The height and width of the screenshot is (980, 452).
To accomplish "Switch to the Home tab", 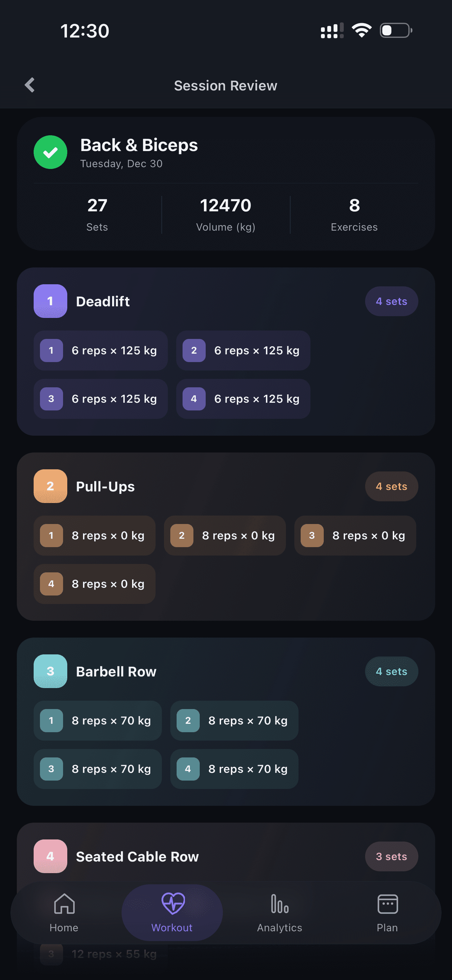I will pos(63,913).
